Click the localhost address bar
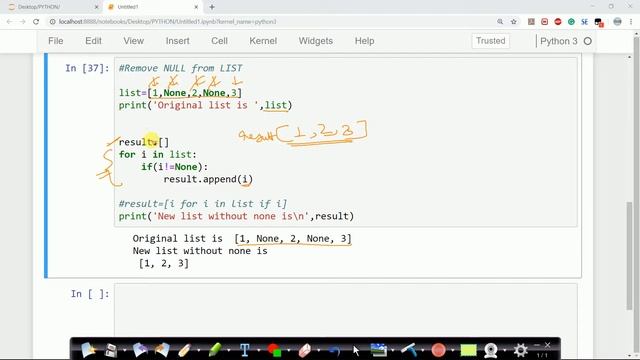640x360 pixels. [x=269, y=22]
